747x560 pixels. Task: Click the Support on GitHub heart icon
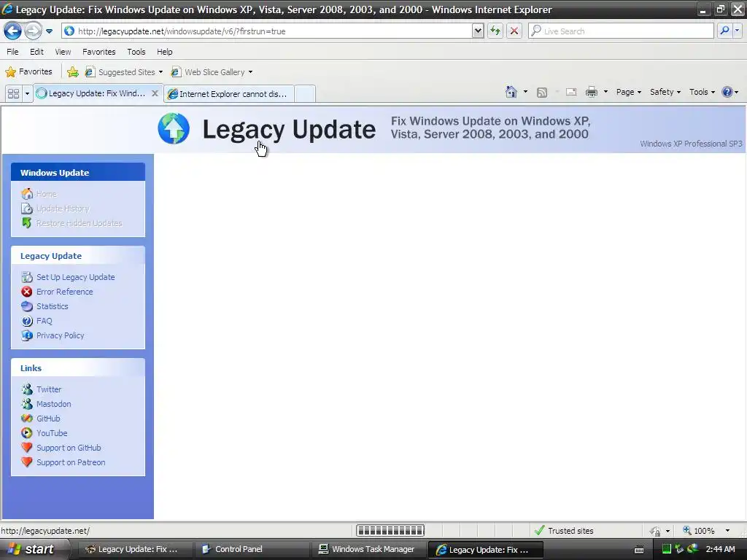(27, 448)
